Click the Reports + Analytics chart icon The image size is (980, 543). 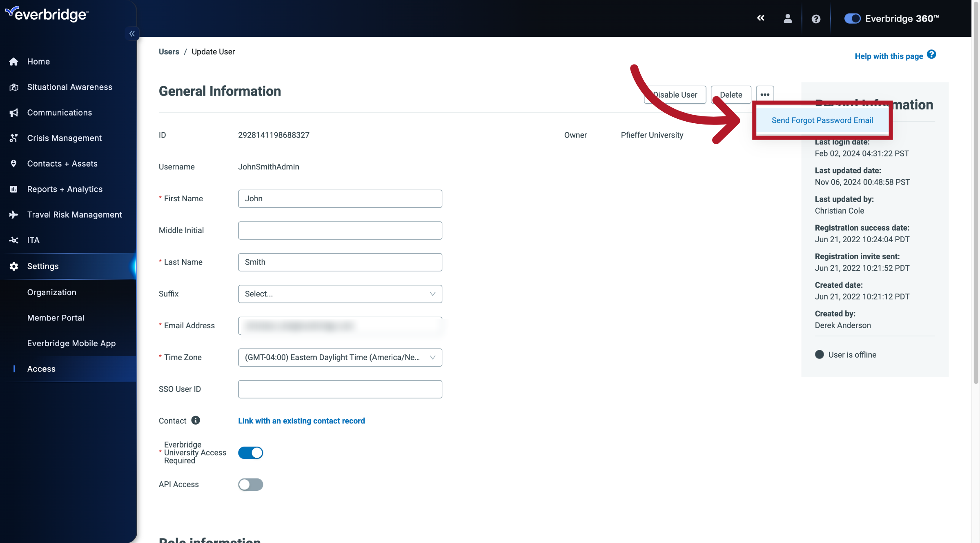click(14, 189)
